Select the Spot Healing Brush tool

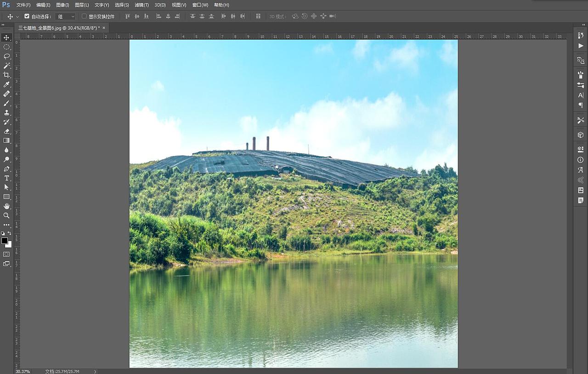pos(6,94)
